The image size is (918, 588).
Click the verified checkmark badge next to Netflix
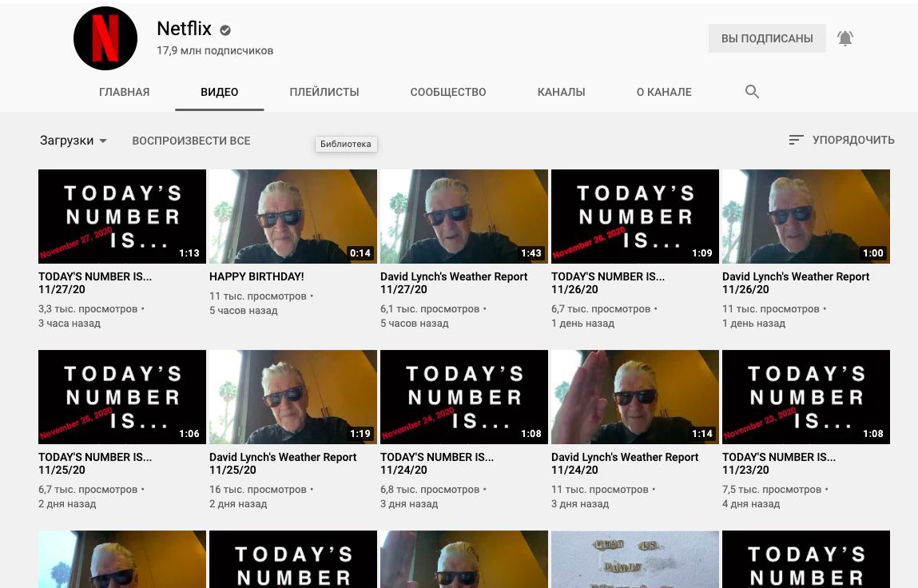[225, 30]
